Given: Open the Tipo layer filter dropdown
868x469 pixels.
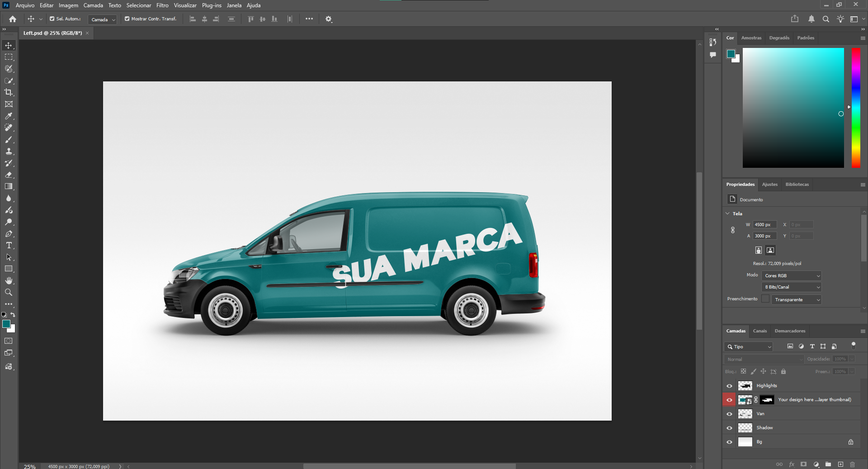Looking at the screenshot, I should (x=749, y=346).
